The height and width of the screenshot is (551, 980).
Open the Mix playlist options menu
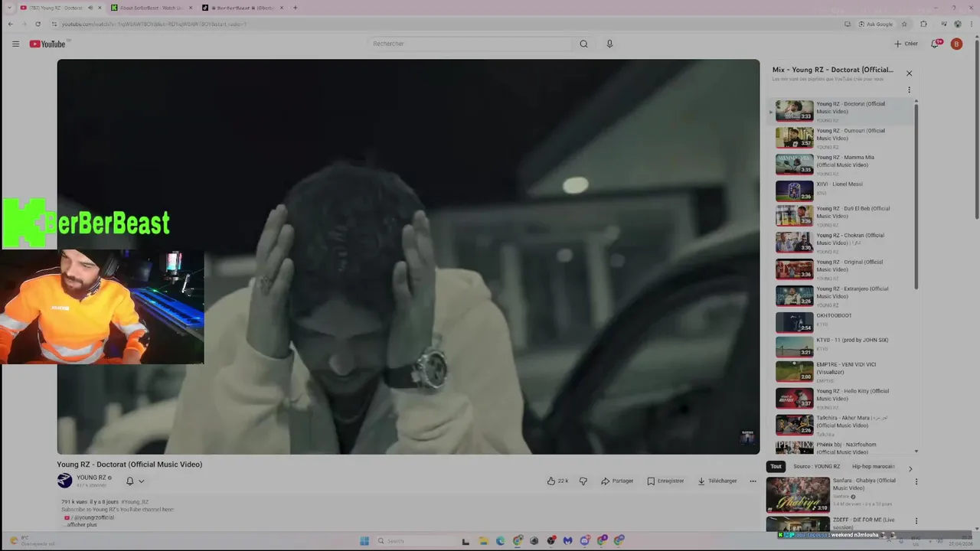click(x=909, y=90)
